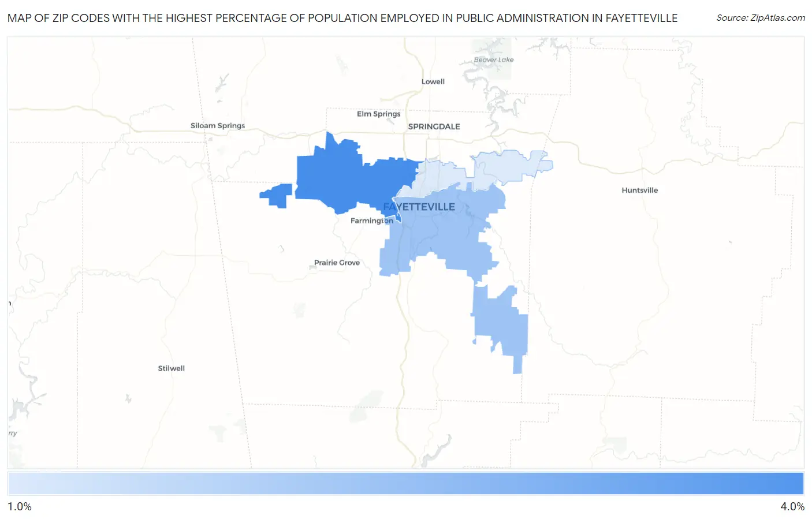Select the Lowell label on the map
The height and width of the screenshot is (519, 812).
pyautogui.click(x=433, y=81)
